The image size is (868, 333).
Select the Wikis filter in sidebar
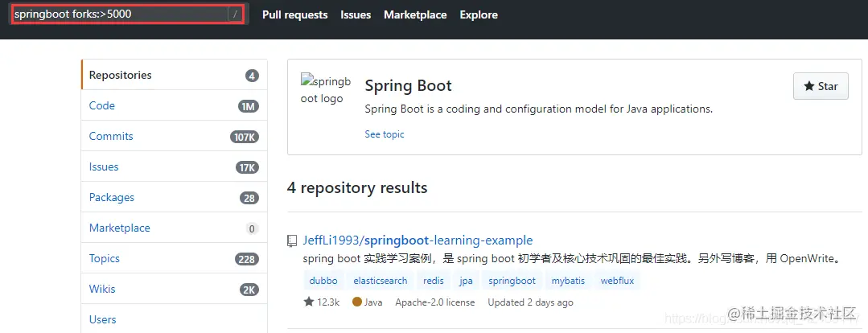[x=175, y=289]
